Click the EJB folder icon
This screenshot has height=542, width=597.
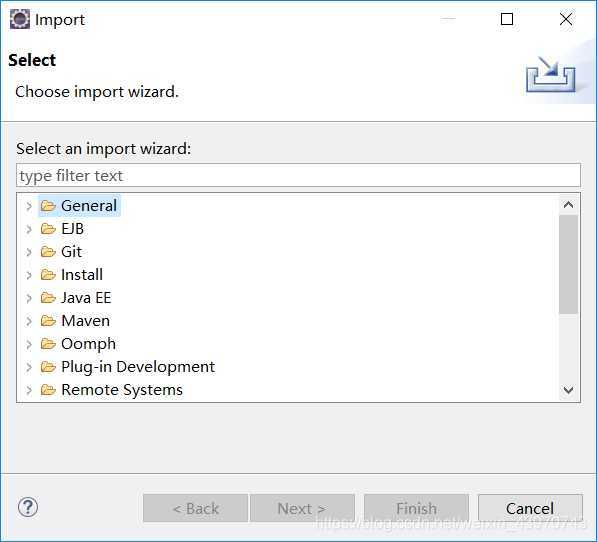(48, 229)
